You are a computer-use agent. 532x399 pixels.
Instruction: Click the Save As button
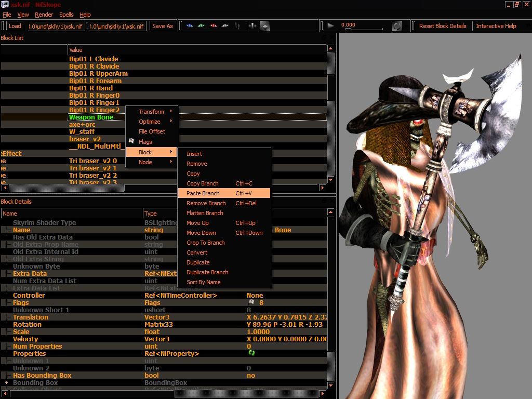tap(163, 26)
